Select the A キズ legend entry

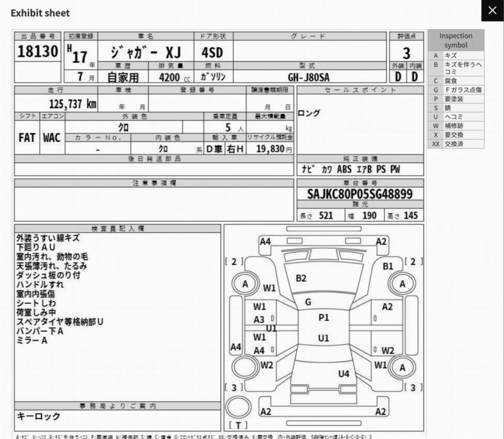456,55
